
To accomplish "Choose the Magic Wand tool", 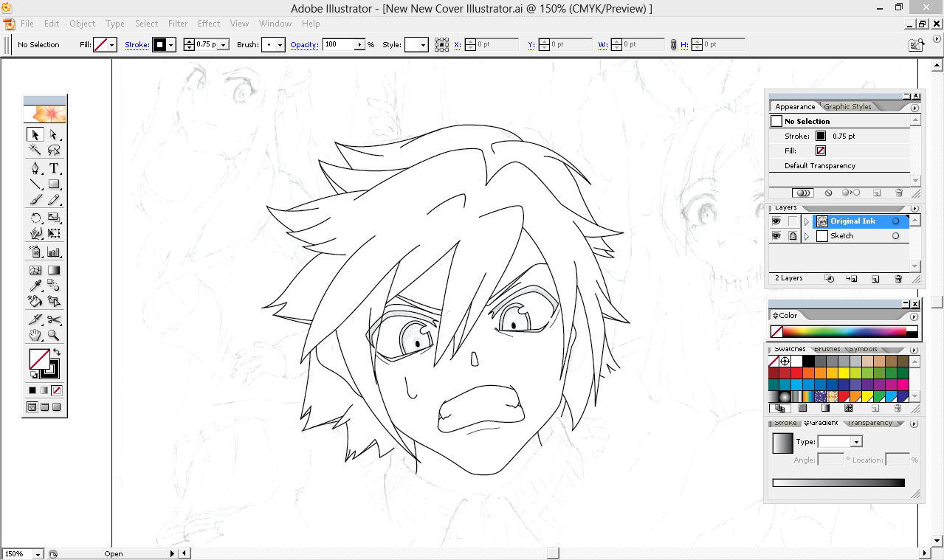I will click(35, 151).
